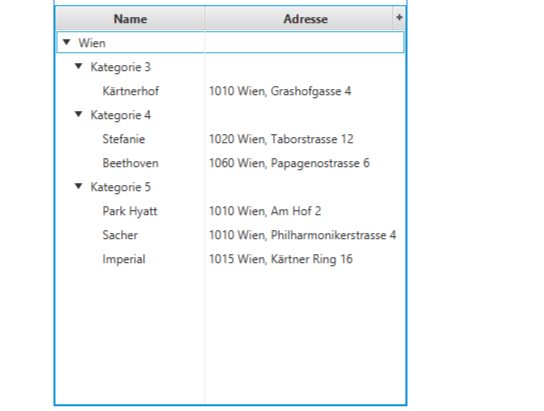Viewport: 544px width, 411px height.
Task: Select the Beethoven hotel row
Action: coord(230,163)
